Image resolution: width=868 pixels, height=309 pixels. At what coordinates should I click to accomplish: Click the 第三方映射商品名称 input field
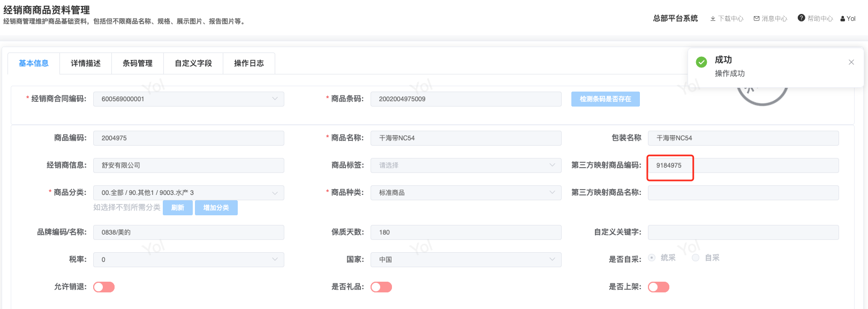pos(743,193)
